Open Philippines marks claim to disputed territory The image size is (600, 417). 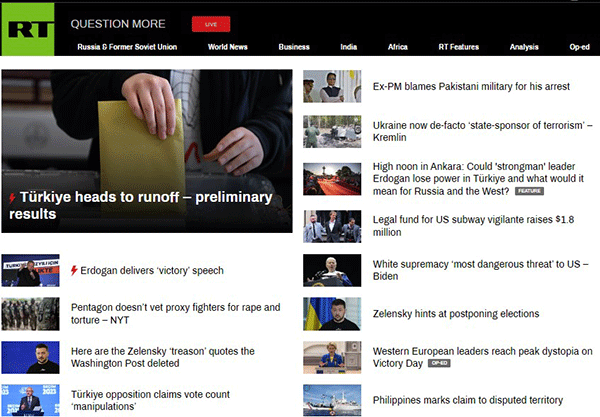[x=468, y=400]
